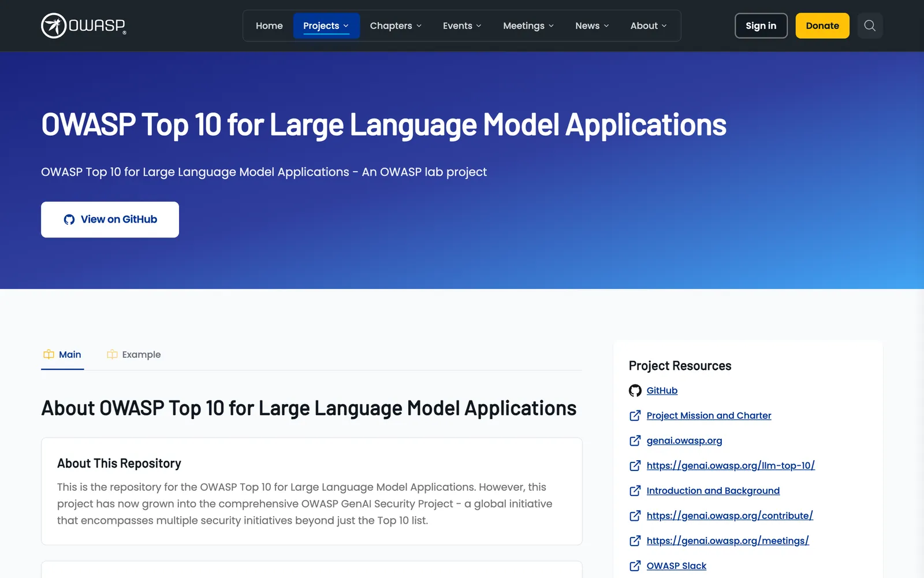Expand the About dropdown chevron
The width and height of the screenshot is (924, 578).
pyautogui.click(x=664, y=26)
